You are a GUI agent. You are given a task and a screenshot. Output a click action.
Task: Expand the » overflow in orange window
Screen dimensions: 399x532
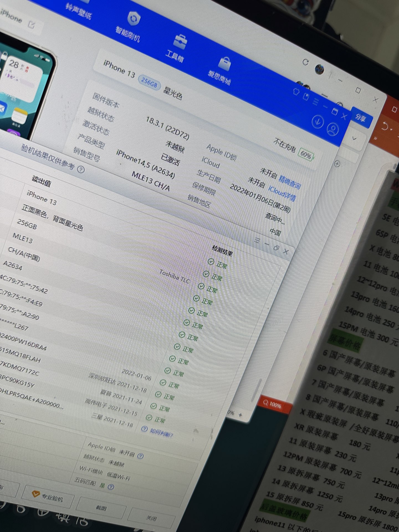[375, 138]
